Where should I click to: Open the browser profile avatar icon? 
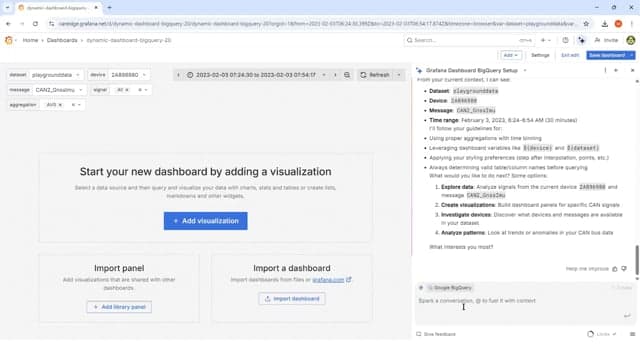618,24
